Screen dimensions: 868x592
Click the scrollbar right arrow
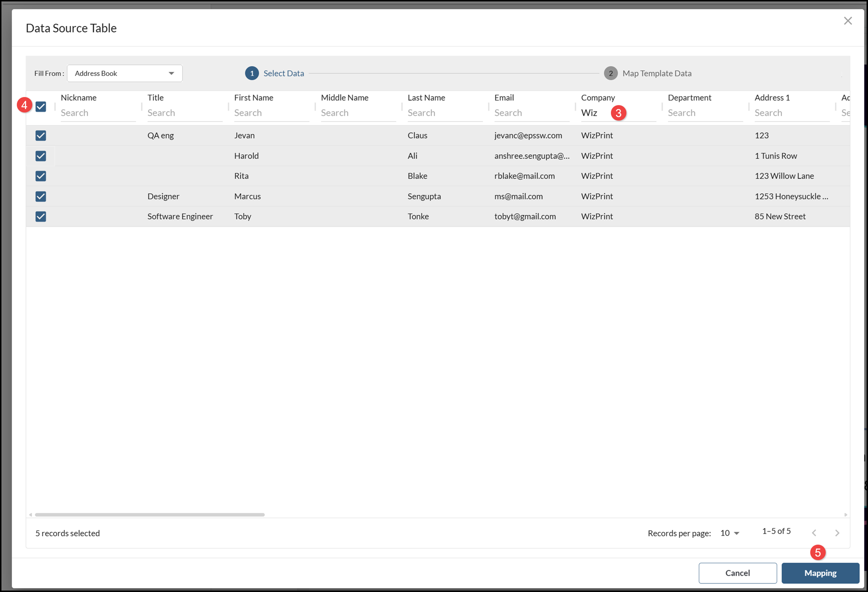845,515
